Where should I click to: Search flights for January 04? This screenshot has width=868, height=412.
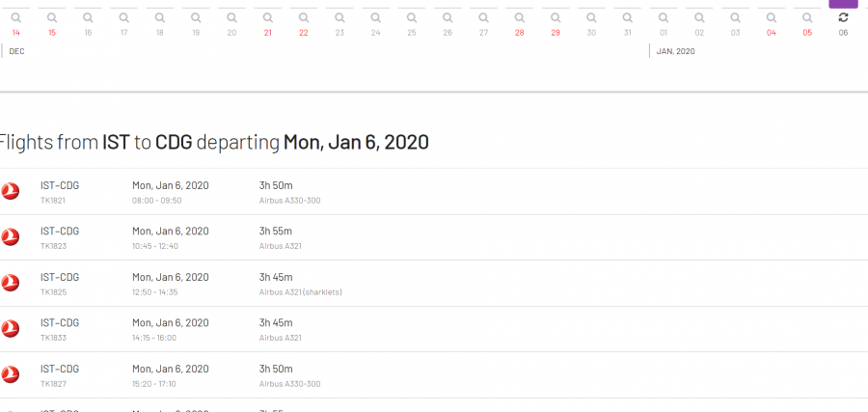(772, 17)
